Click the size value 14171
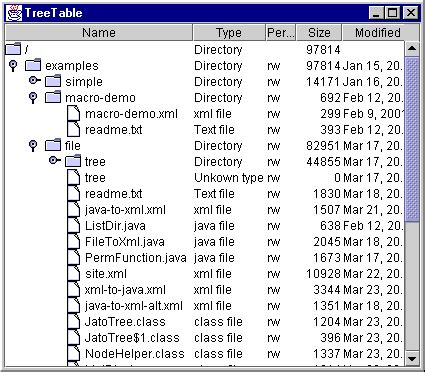Viewport: 425px width, 372px height. pos(323,82)
